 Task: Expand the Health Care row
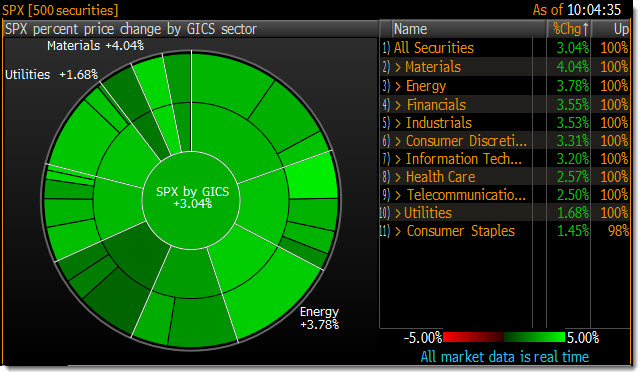coord(398,177)
